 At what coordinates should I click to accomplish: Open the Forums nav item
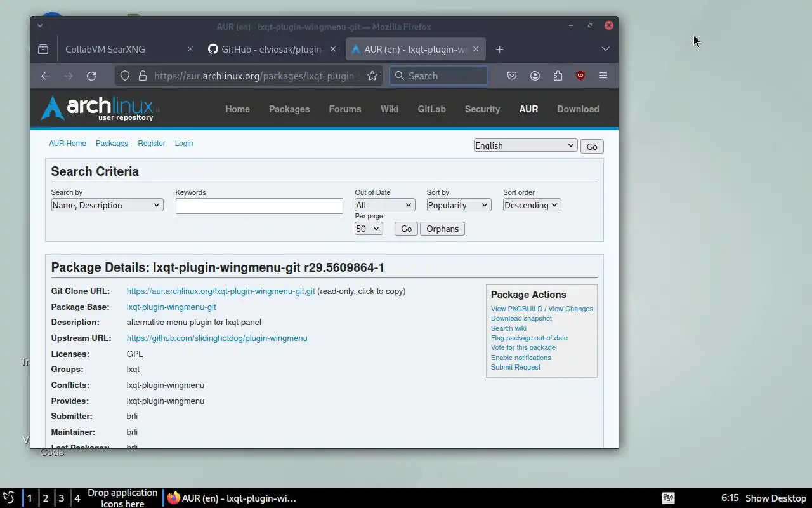tap(345, 109)
